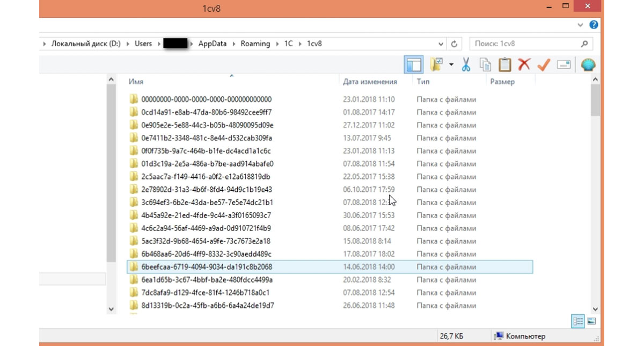Click the Copy icon in toolbar

click(x=486, y=65)
